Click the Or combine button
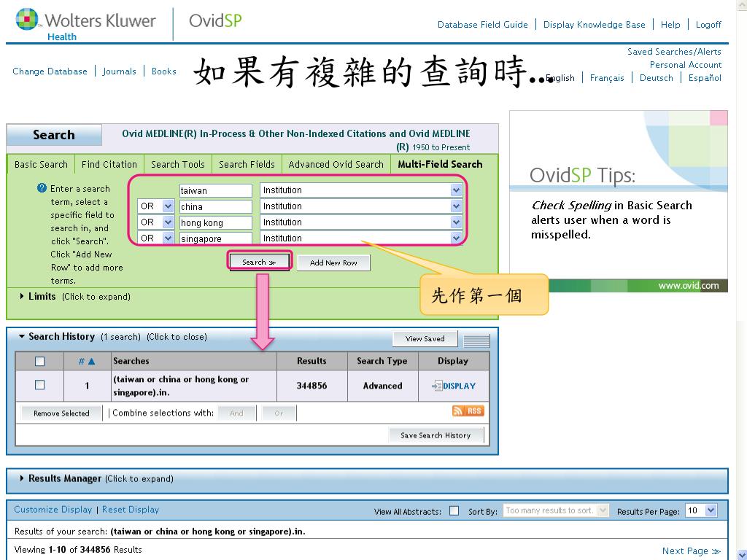Viewport: 747px width, 560px height. (x=279, y=413)
